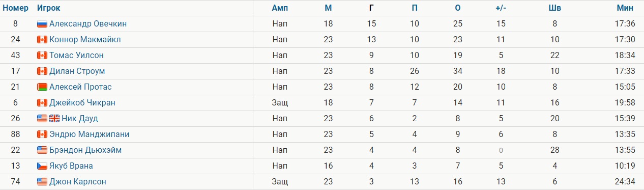Sort by the Мин column header
644x190 pixels.
tap(625, 8)
